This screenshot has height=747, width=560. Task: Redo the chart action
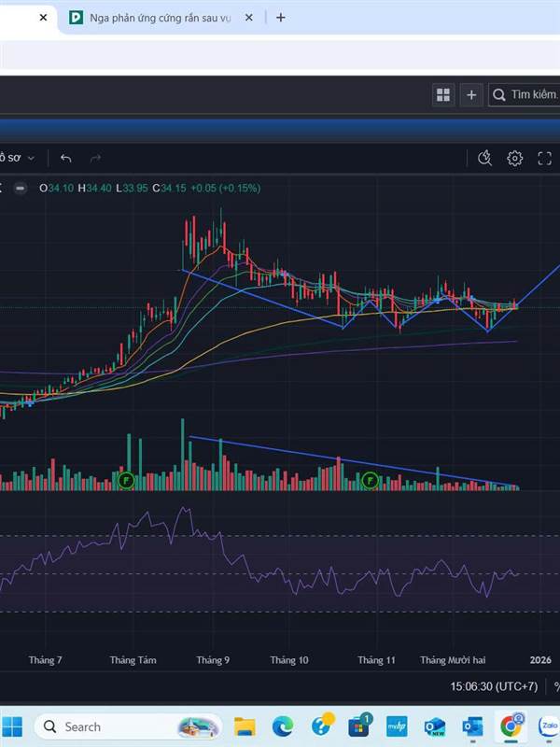95,159
